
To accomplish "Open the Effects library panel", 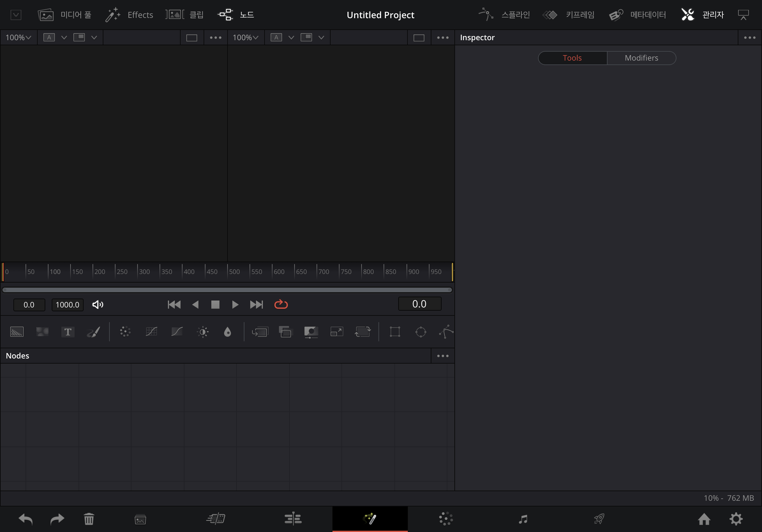I will (x=130, y=15).
